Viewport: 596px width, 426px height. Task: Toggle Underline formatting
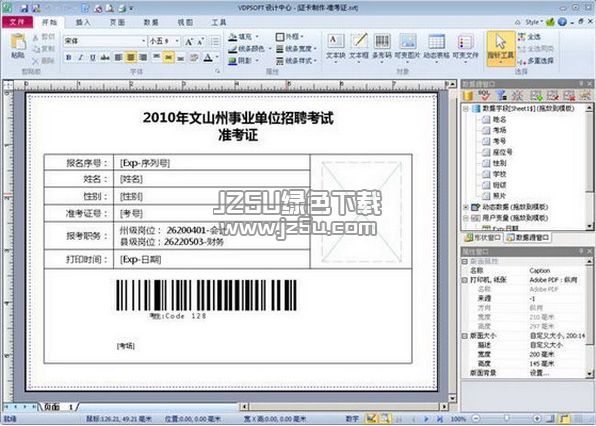[x=93, y=57]
